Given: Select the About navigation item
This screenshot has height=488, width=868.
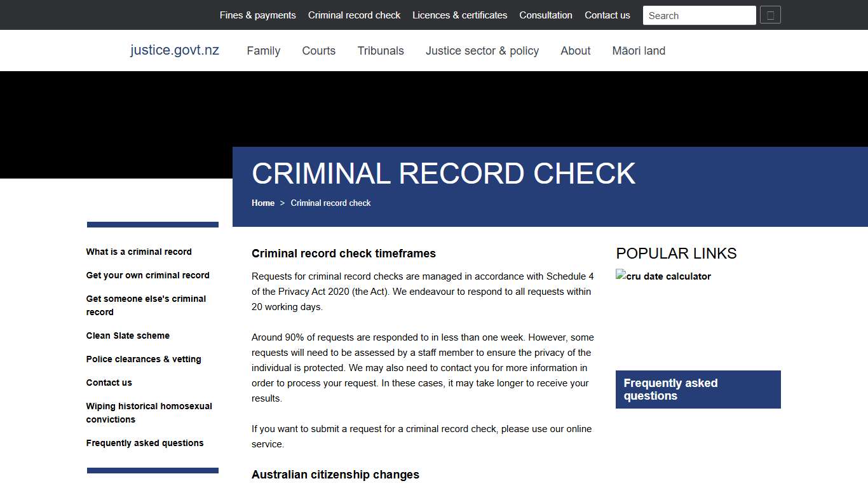Looking at the screenshot, I should [575, 51].
